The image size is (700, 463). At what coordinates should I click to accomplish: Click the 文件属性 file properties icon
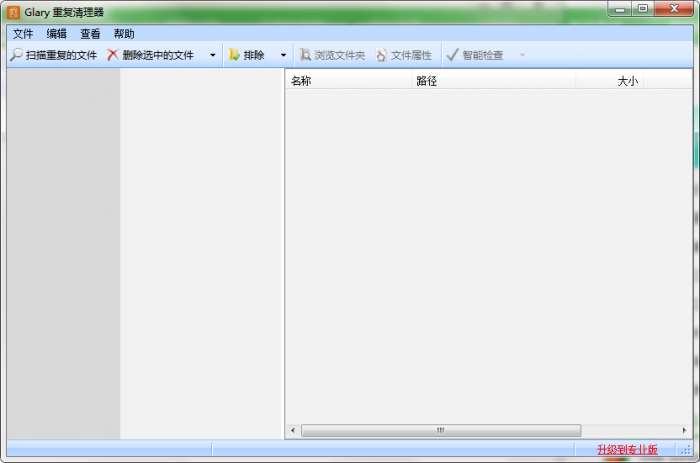[381, 55]
